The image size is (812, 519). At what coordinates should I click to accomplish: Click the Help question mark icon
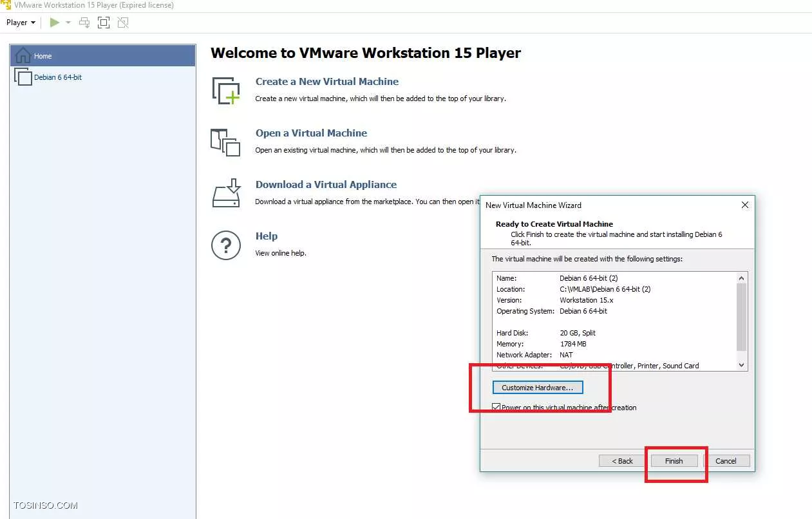(x=226, y=245)
